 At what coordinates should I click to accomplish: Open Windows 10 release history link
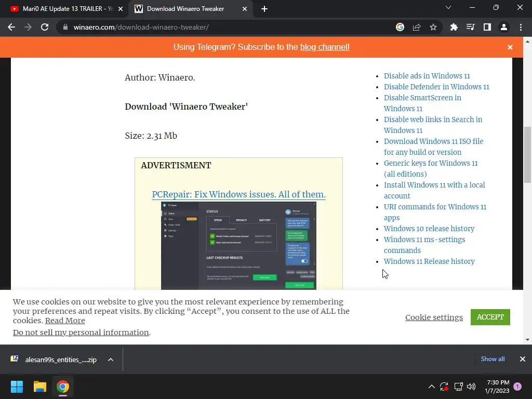click(x=429, y=229)
